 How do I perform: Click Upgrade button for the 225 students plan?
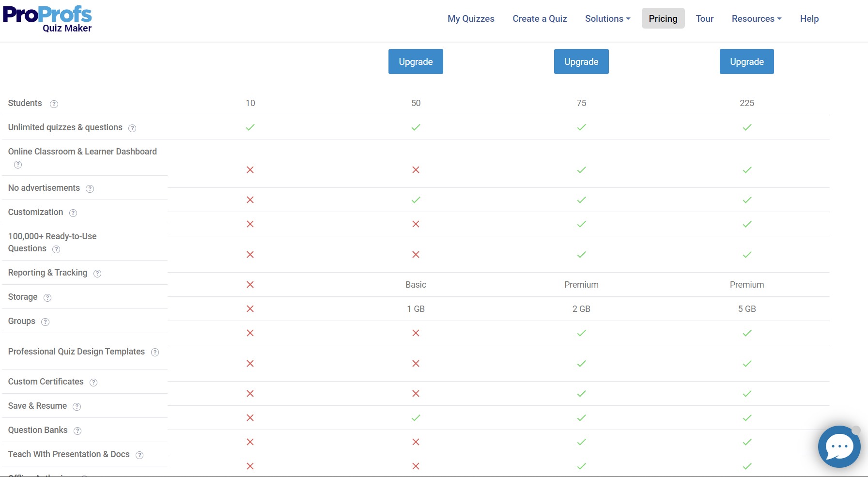tap(746, 62)
